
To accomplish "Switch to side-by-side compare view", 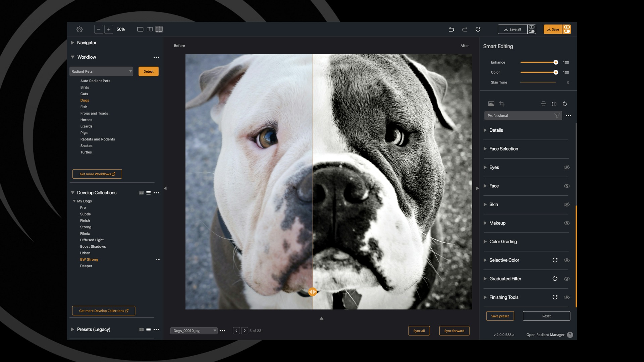I will [150, 29].
